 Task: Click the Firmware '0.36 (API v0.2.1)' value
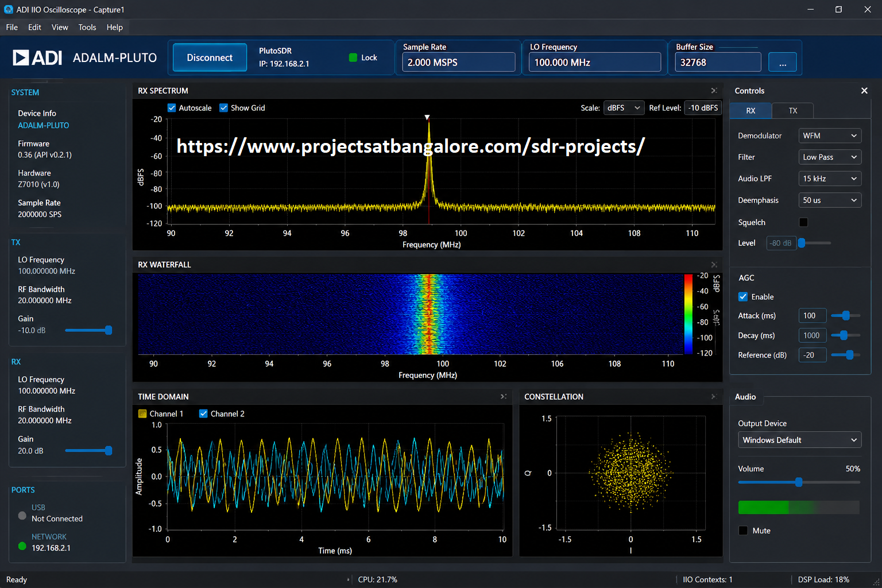(45, 155)
